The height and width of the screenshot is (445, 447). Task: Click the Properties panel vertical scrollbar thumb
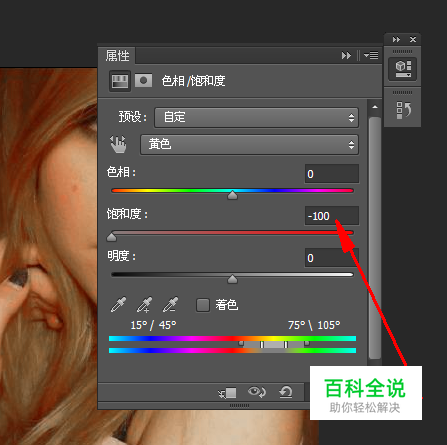click(x=375, y=238)
